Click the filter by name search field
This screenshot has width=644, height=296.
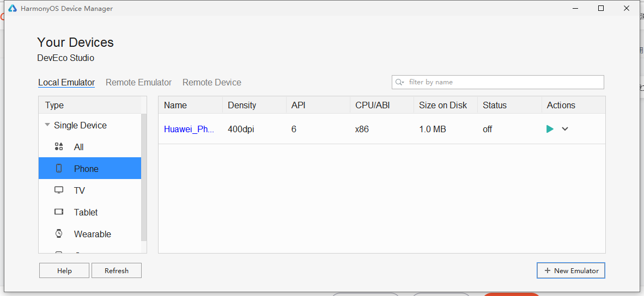(498, 82)
